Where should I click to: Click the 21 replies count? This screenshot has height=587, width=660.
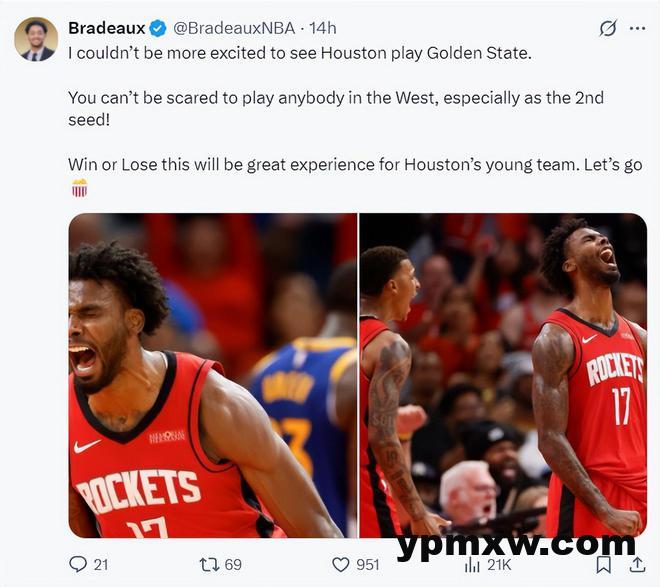point(101,564)
